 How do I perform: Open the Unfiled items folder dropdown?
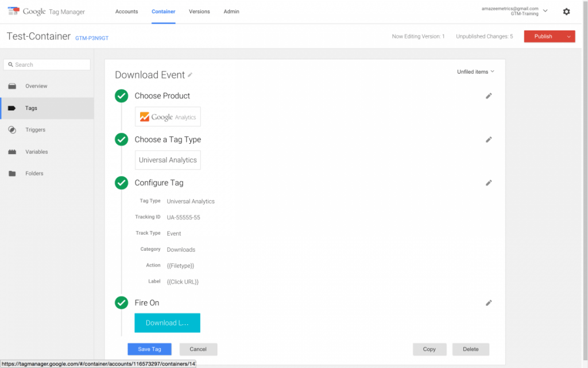pyautogui.click(x=475, y=72)
